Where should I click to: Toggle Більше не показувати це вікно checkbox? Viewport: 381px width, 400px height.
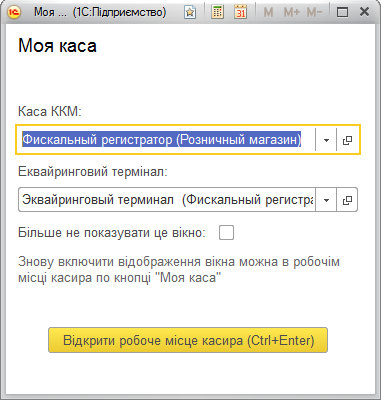[226, 233]
